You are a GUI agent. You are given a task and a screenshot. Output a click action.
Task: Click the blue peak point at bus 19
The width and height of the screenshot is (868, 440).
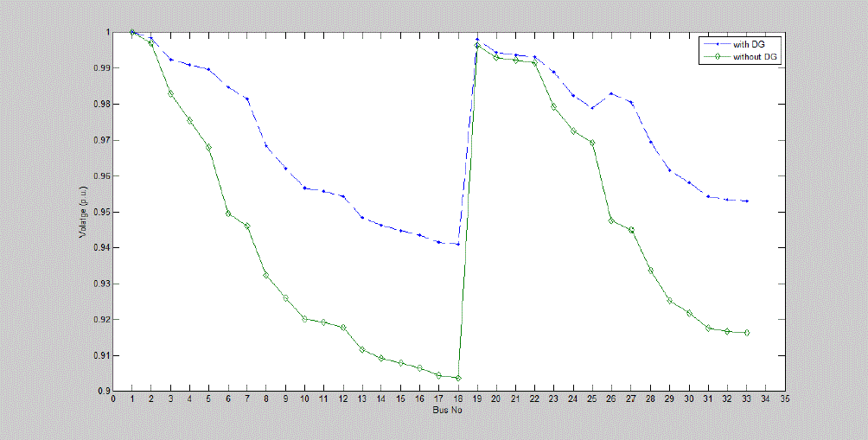pyautogui.click(x=477, y=40)
